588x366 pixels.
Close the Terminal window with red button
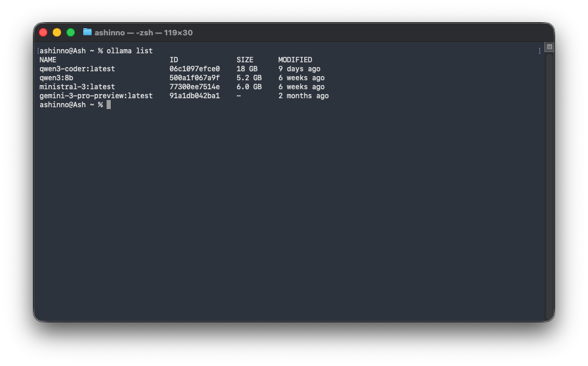(43, 32)
